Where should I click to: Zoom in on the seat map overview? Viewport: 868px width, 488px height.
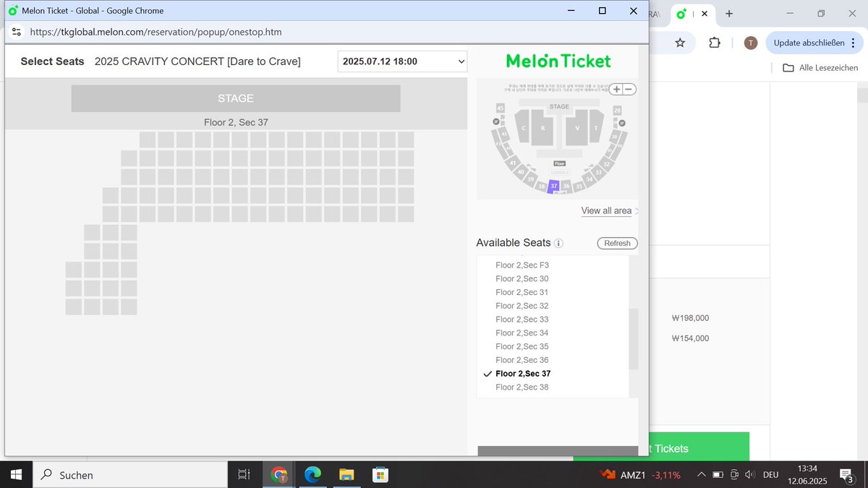616,89
